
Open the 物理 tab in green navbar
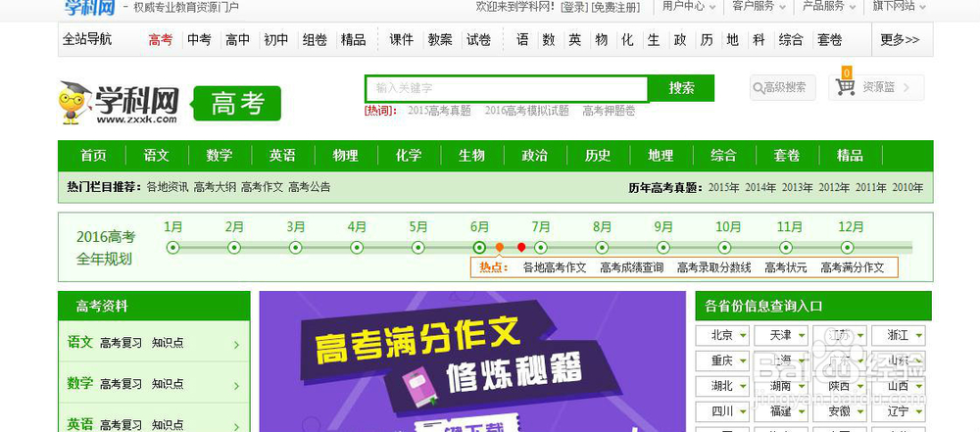(346, 156)
